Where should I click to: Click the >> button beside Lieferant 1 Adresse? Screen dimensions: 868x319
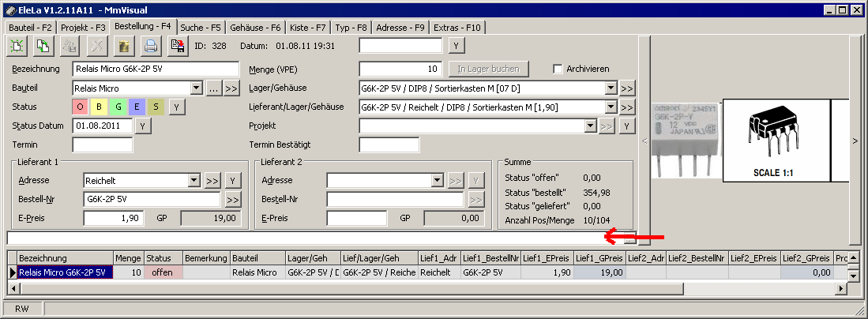click(212, 180)
